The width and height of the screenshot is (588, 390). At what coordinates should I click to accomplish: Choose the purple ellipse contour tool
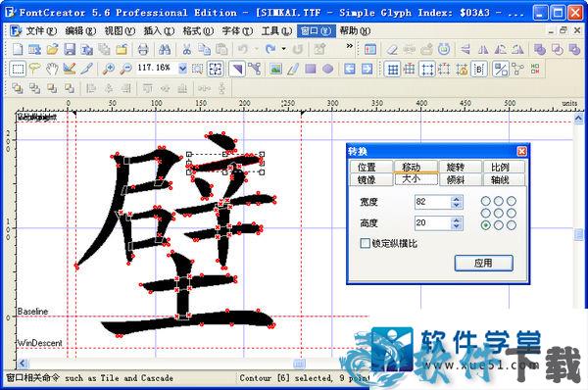click(x=327, y=69)
